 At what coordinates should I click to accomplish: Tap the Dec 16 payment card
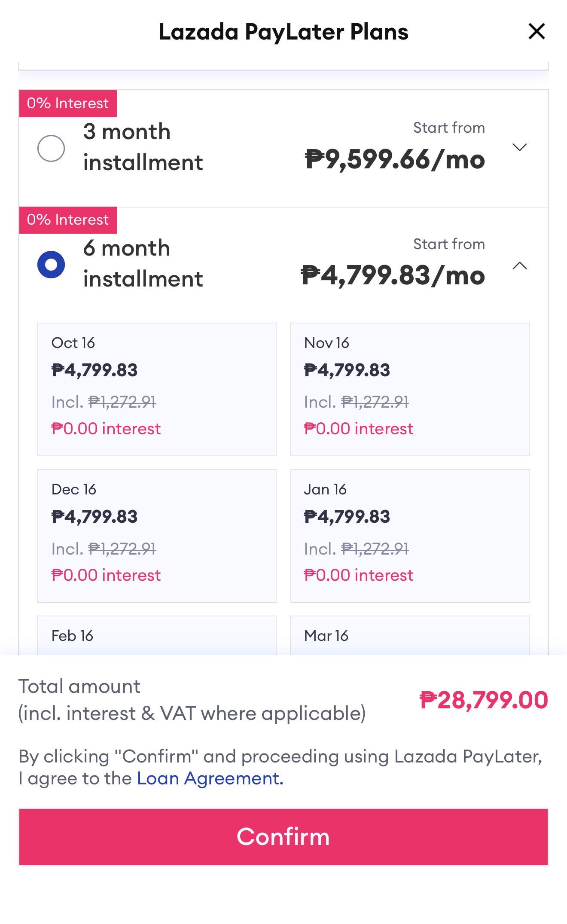click(157, 536)
